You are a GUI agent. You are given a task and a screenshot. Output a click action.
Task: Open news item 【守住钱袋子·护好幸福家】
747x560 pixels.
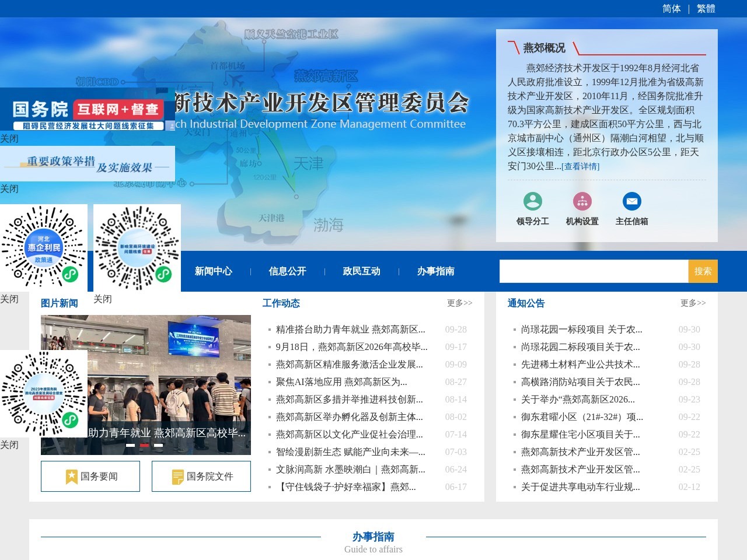pyautogui.click(x=346, y=487)
